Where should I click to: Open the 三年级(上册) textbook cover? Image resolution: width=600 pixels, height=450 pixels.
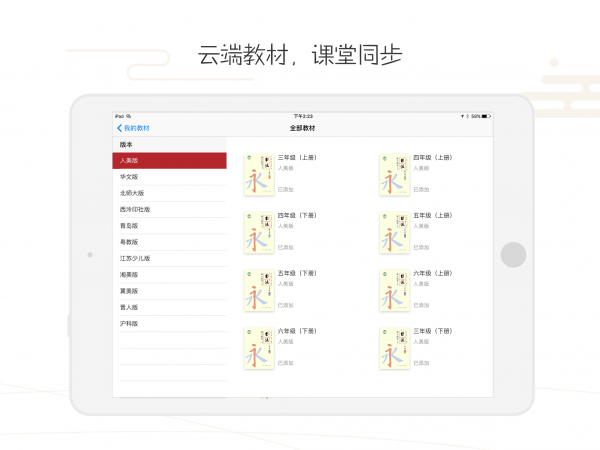[259, 175]
